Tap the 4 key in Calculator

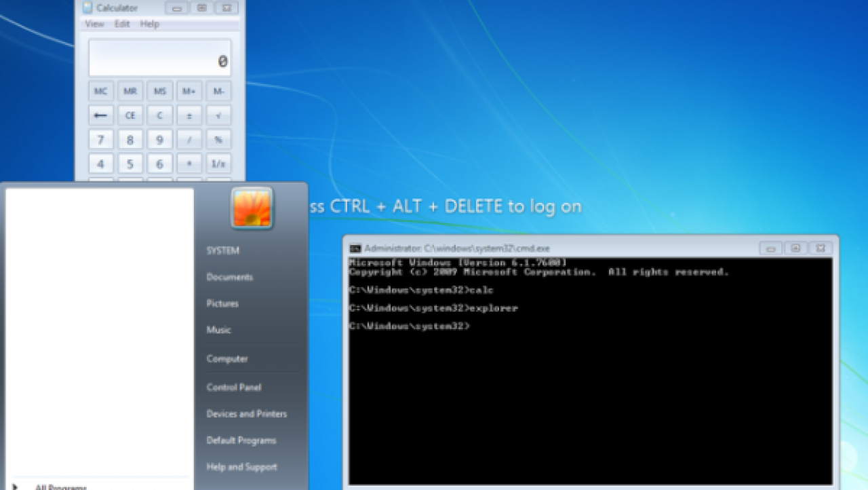(x=101, y=164)
